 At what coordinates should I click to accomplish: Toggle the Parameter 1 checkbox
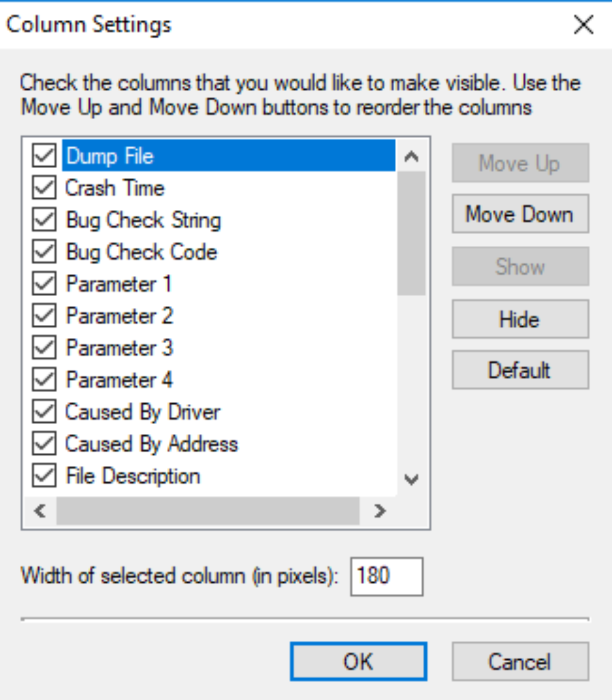tap(44, 283)
